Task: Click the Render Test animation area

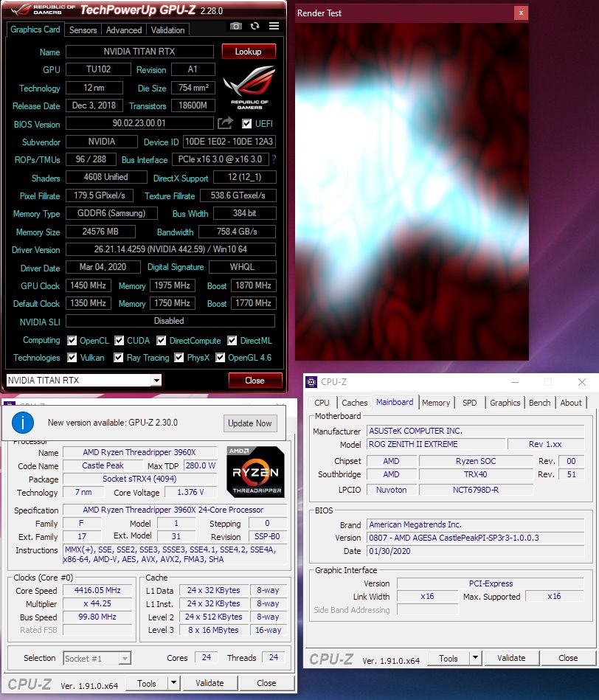Action: tap(412, 192)
